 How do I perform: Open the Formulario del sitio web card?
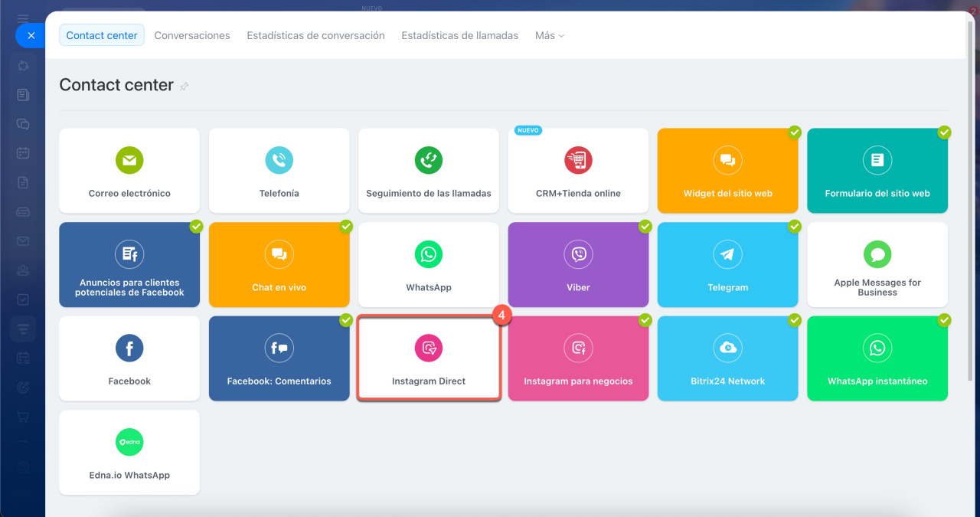[877, 170]
